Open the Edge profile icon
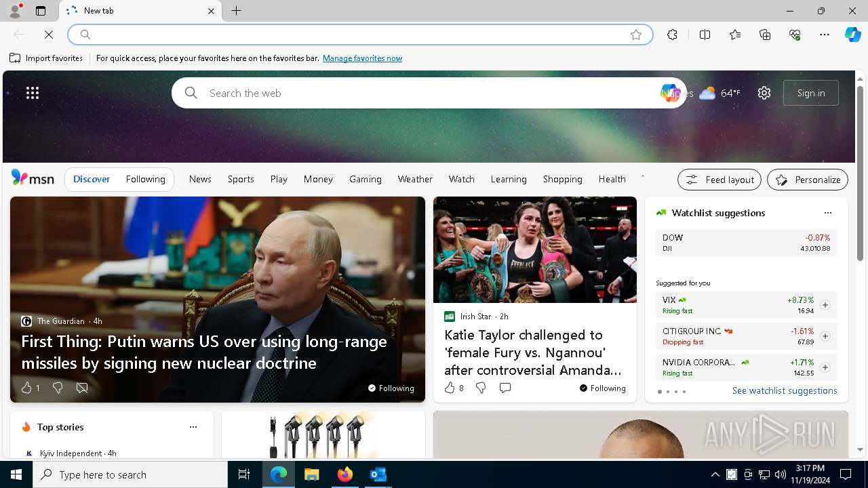 (14, 11)
